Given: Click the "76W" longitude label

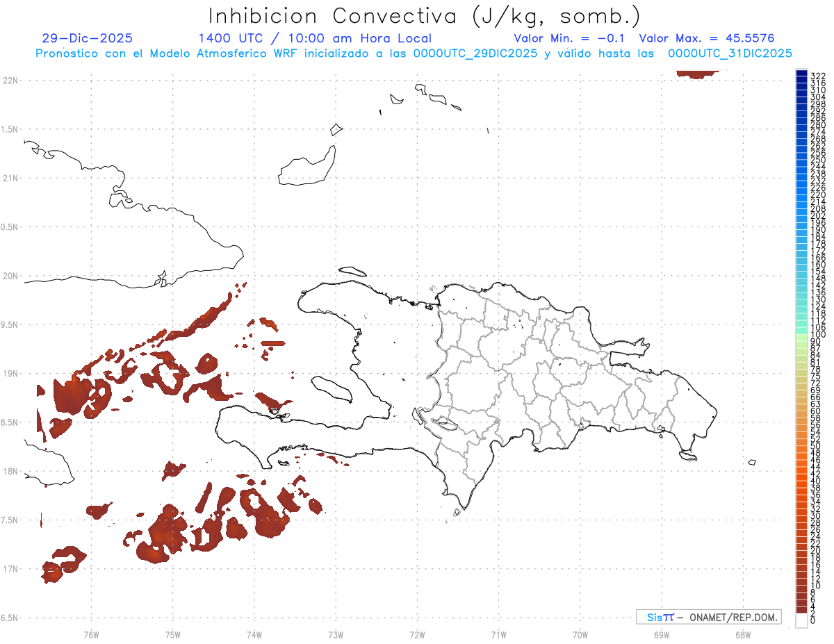Looking at the screenshot, I should coord(91,634).
